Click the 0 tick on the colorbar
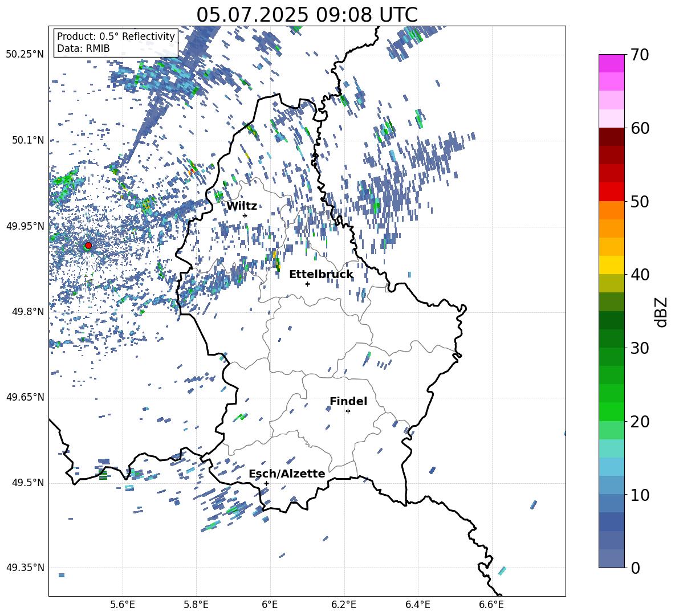This screenshot has width=675, height=616. [x=635, y=568]
